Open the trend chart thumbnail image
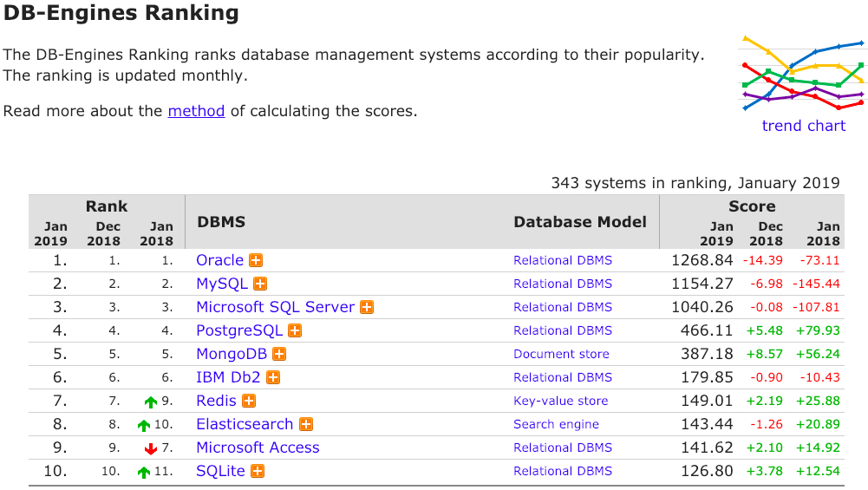Viewport: 868px width, 490px height. tap(803, 73)
